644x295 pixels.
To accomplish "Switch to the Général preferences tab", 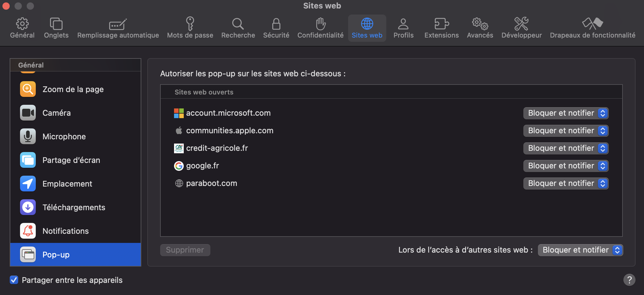I will tap(22, 28).
